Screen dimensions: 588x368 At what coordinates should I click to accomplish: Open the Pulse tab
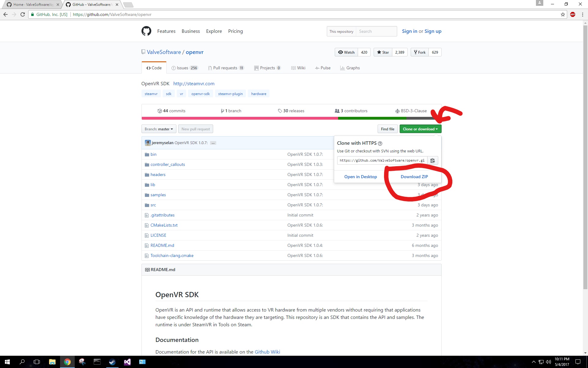coord(323,68)
